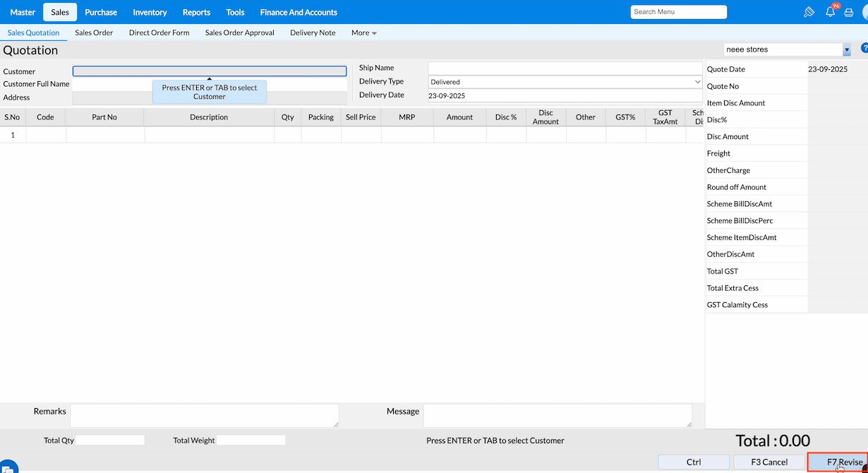Switch to Sales Quotation tab
868x473 pixels.
[33, 32]
